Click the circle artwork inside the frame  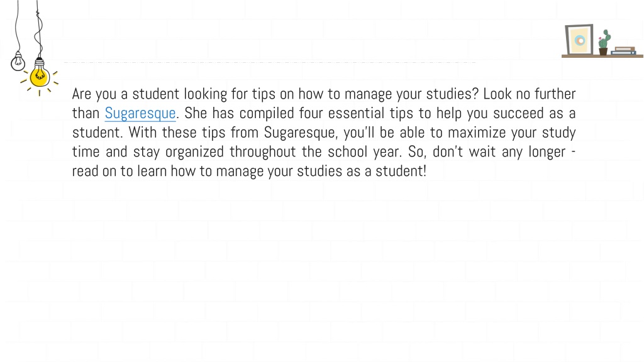point(580,40)
